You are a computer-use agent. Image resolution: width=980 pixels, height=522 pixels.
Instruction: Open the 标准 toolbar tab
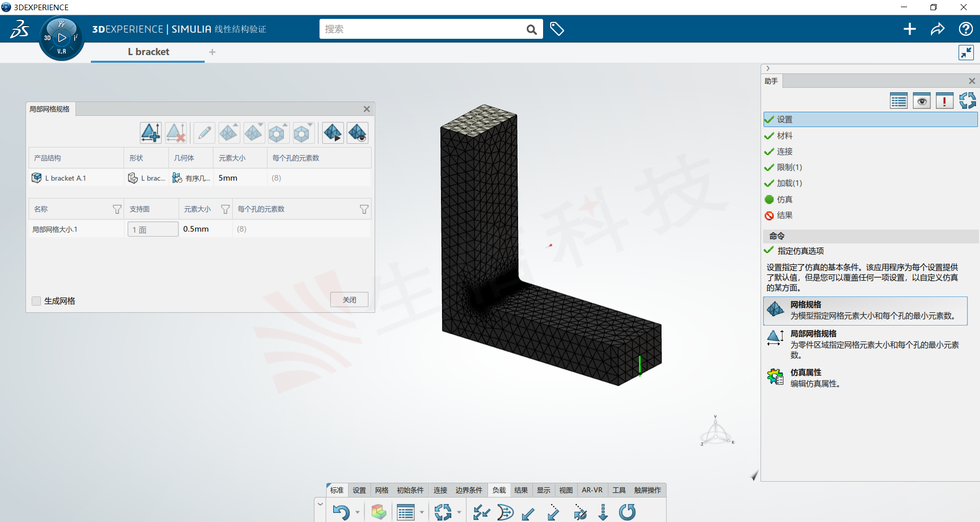point(336,490)
